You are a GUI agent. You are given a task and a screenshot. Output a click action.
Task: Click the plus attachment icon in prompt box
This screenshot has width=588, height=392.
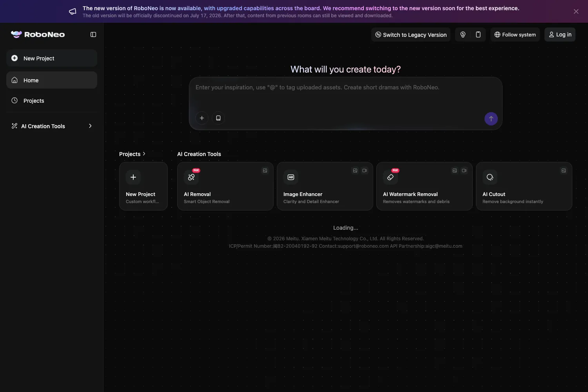tap(202, 118)
